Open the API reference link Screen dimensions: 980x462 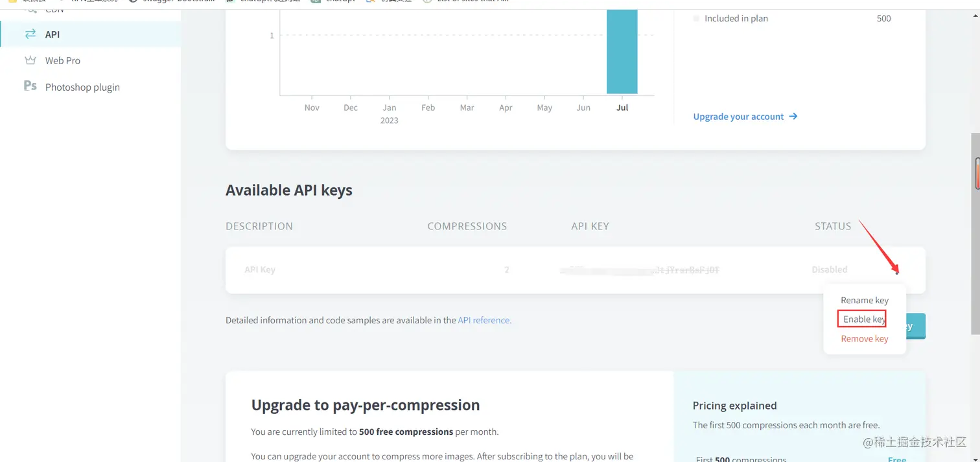[484, 320]
